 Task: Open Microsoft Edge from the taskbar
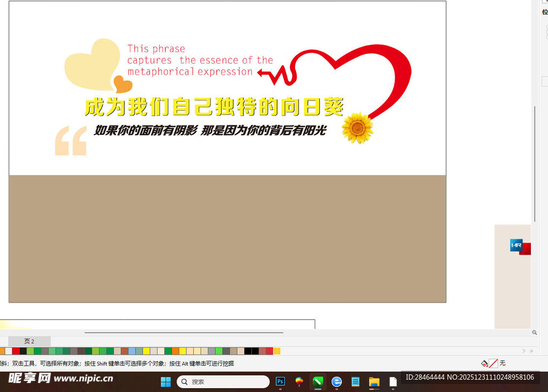coord(336,381)
